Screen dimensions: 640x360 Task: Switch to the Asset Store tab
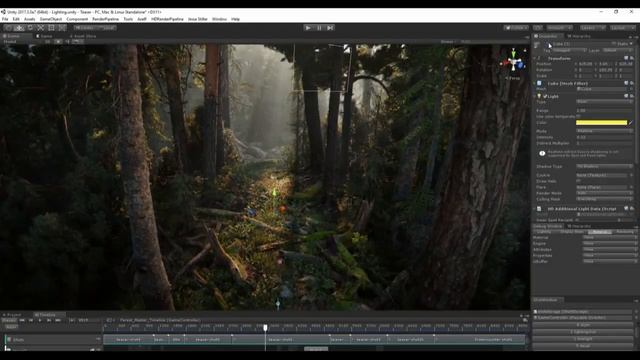pos(83,36)
